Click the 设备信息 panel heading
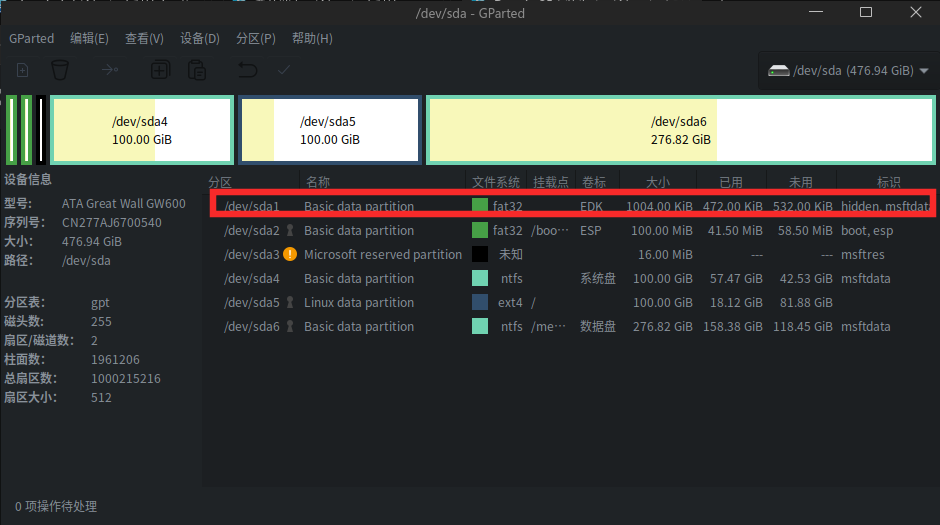 point(28,179)
